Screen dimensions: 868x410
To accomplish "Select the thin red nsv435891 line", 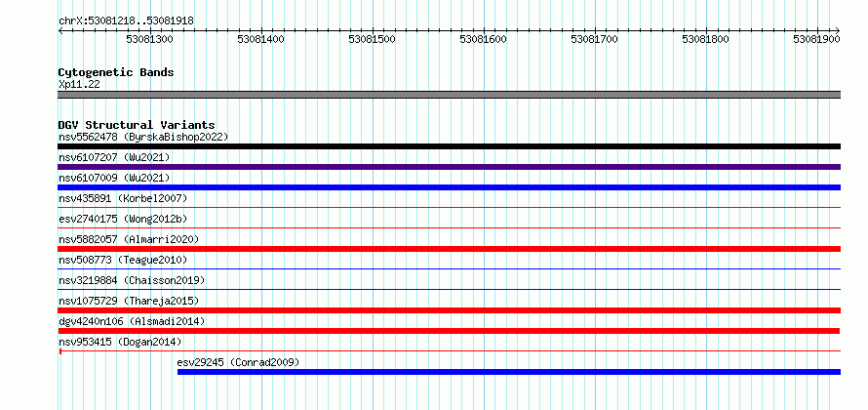I will click(449, 208).
